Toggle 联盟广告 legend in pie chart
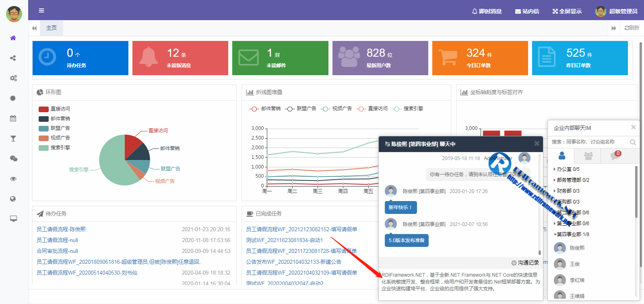The width and height of the screenshot is (644, 304). [54, 128]
